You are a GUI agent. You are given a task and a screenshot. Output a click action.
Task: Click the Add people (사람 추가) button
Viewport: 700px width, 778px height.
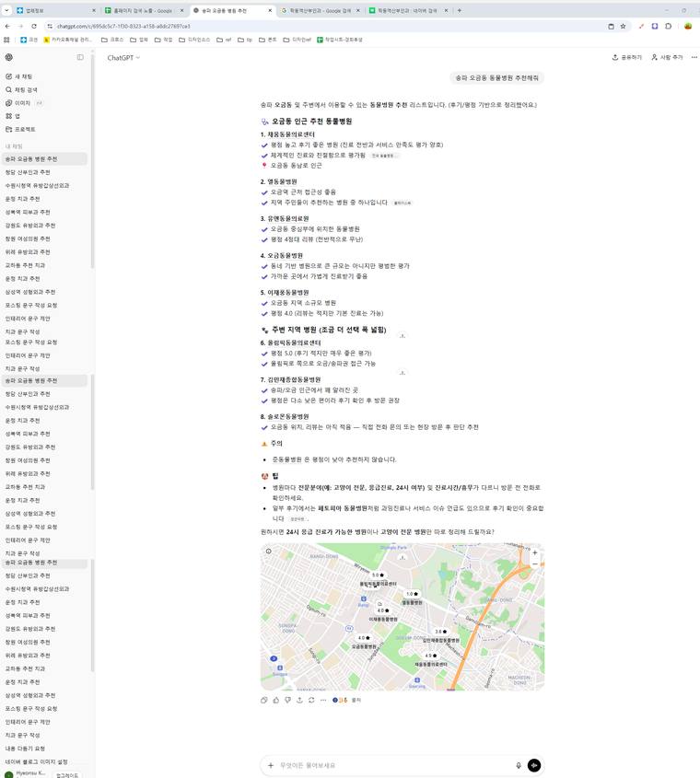[x=667, y=58]
